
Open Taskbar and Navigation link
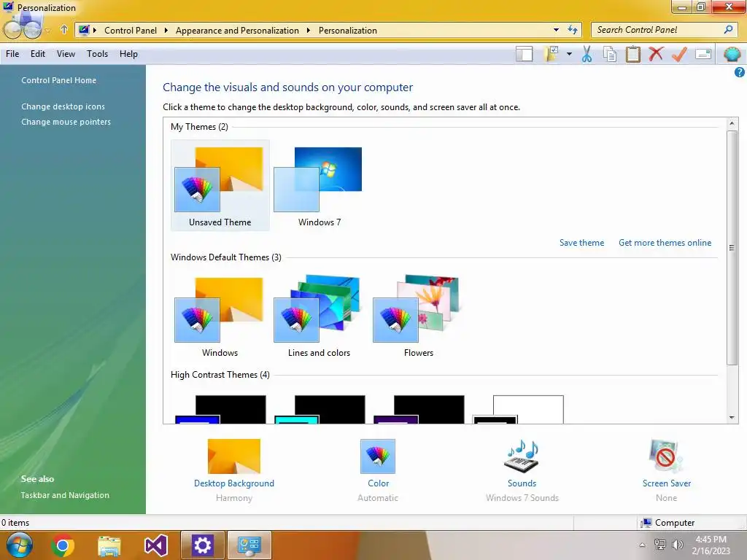65,495
